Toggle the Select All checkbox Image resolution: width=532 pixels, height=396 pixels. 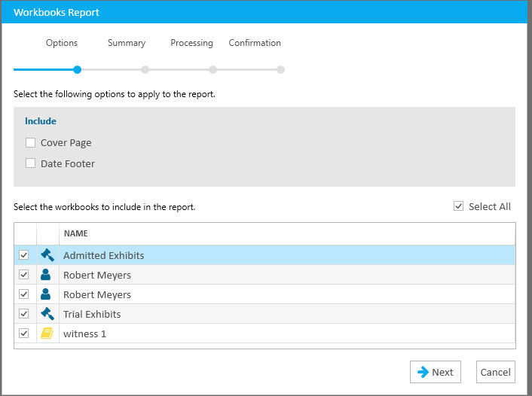(x=458, y=206)
